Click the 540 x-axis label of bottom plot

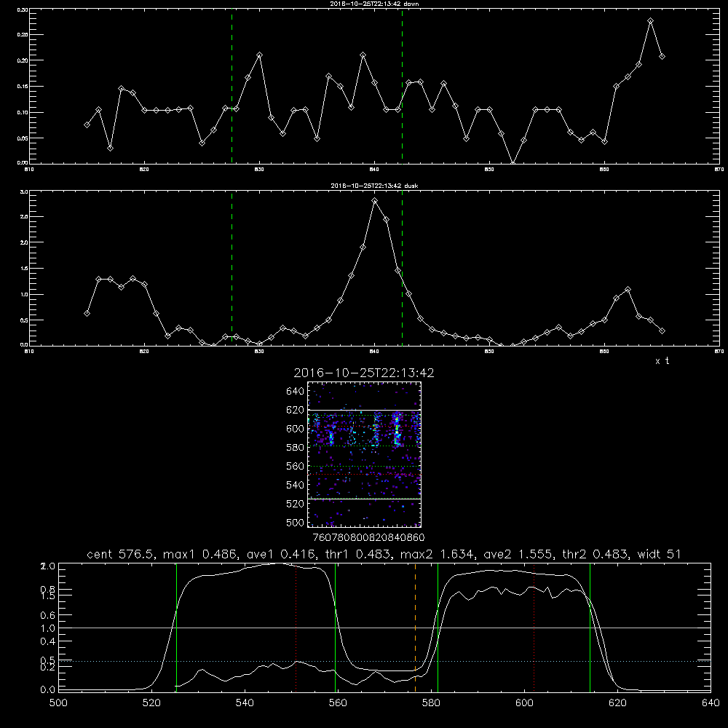(245, 703)
